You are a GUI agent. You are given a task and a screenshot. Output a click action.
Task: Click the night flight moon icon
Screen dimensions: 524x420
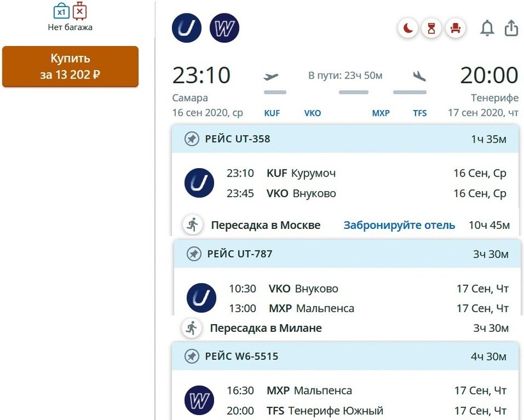pyautogui.click(x=407, y=28)
